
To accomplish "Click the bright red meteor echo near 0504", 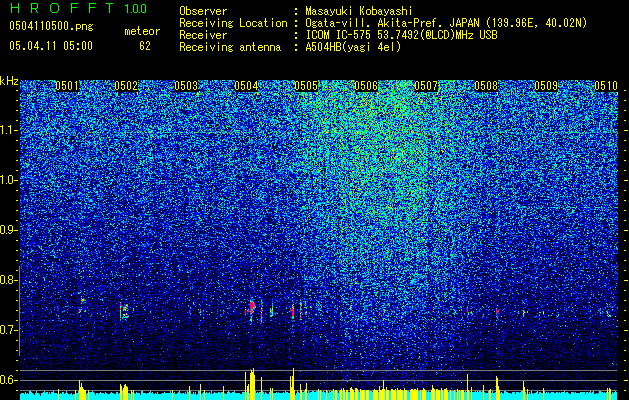I will pos(252,309).
